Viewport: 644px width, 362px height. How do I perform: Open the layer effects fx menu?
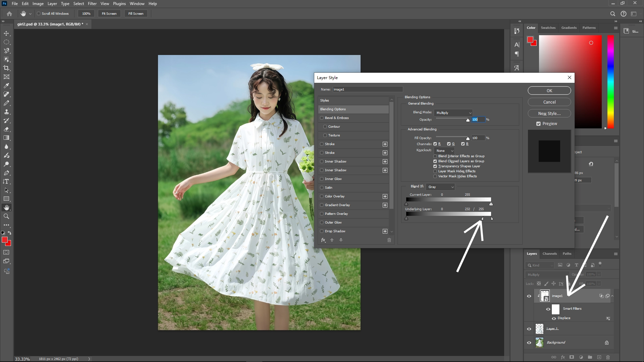click(x=562, y=357)
